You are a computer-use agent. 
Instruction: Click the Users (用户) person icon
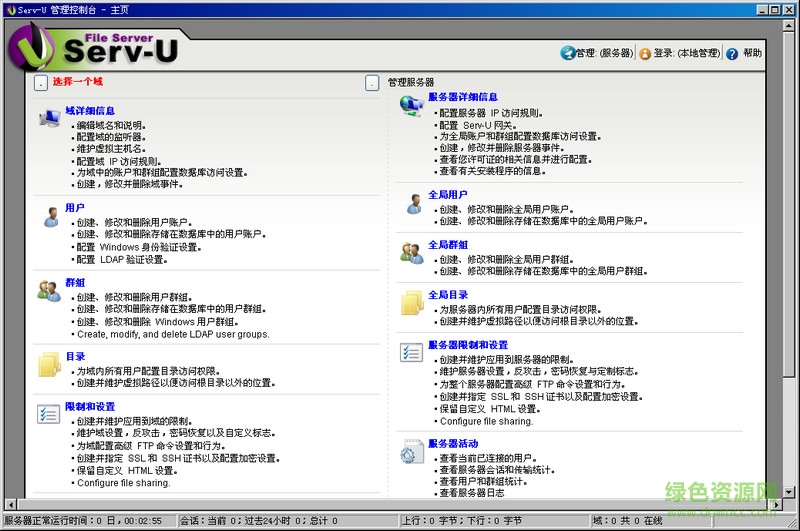pyautogui.click(x=49, y=216)
